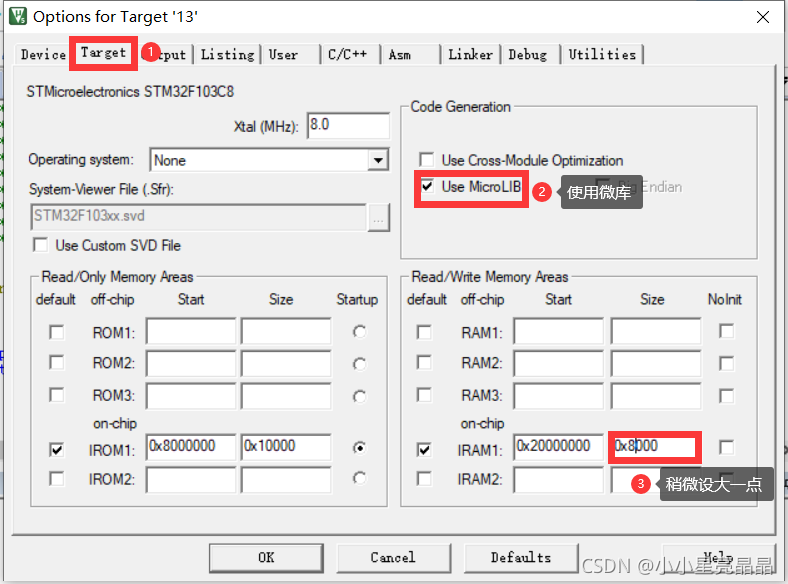Restore settings with the Defaults button
The width and height of the screenshot is (788, 584).
(x=521, y=558)
